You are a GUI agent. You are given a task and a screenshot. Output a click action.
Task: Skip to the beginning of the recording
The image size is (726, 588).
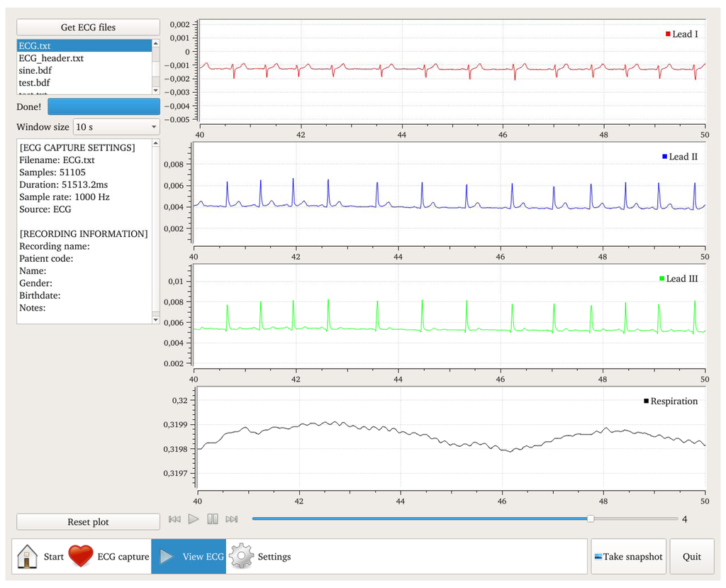click(174, 519)
